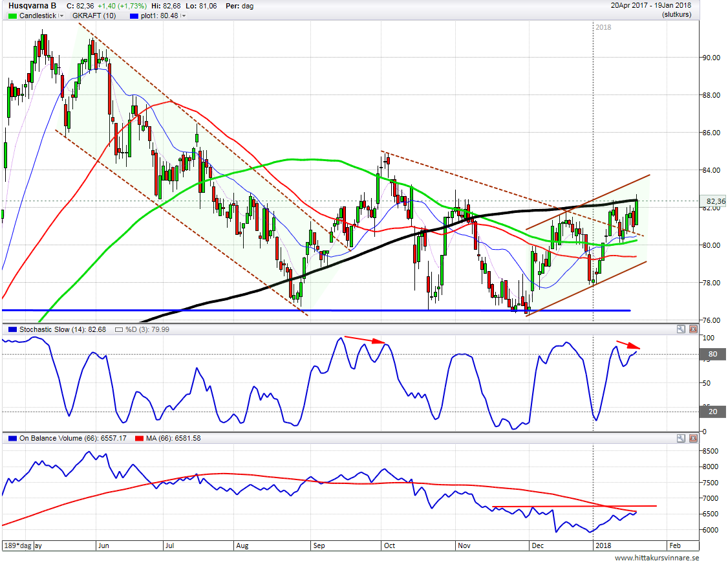Click the 84.00 price axis label
This screenshot has height=561, width=728.
pos(711,170)
